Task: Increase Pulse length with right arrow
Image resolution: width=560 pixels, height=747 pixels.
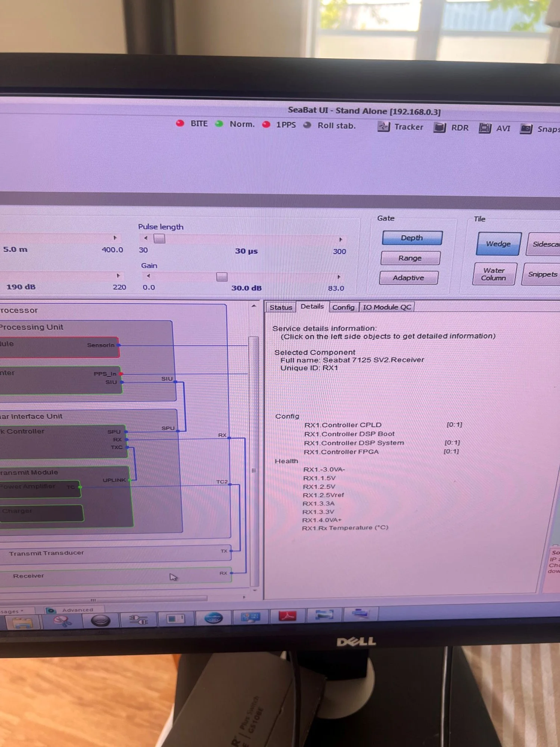Action: [x=340, y=239]
